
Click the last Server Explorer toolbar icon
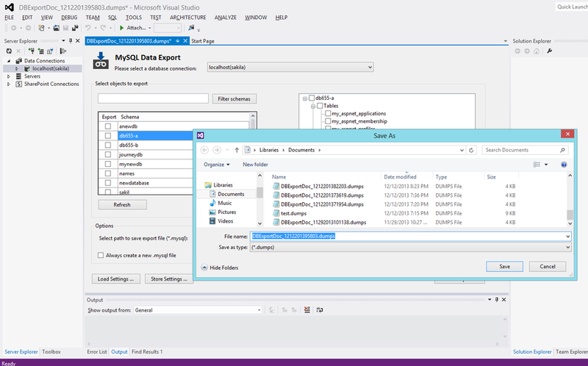[63, 51]
